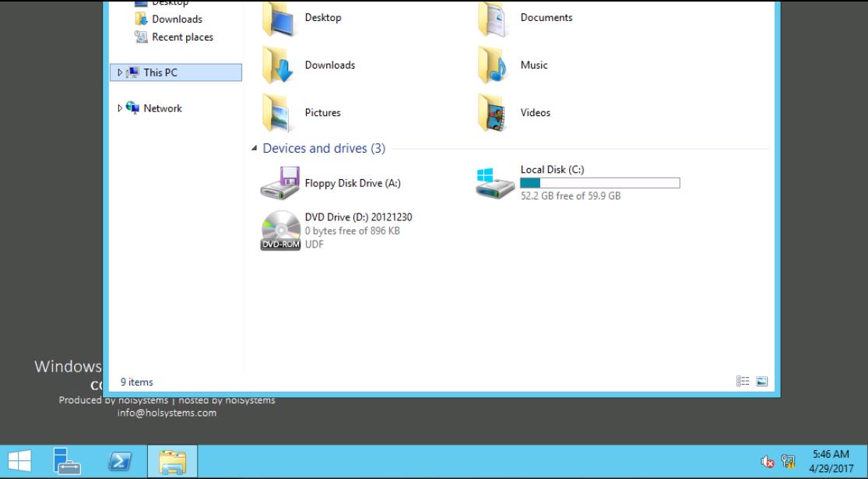The width and height of the screenshot is (868, 479).
Task: Expand the This PC tree node arrow
Action: (120, 72)
